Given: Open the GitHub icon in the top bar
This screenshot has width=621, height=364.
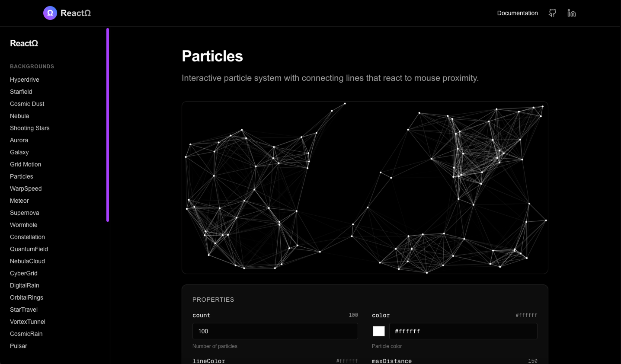Looking at the screenshot, I should tap(552, 13).
